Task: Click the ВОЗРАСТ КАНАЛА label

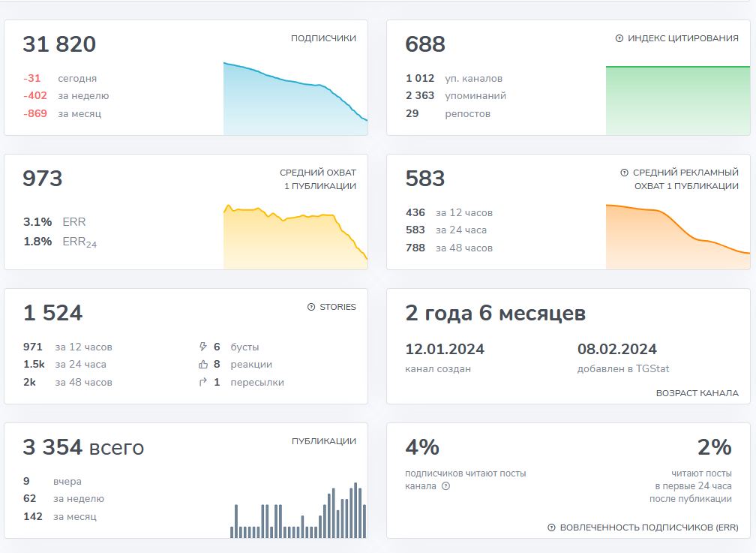Action: 697,393
